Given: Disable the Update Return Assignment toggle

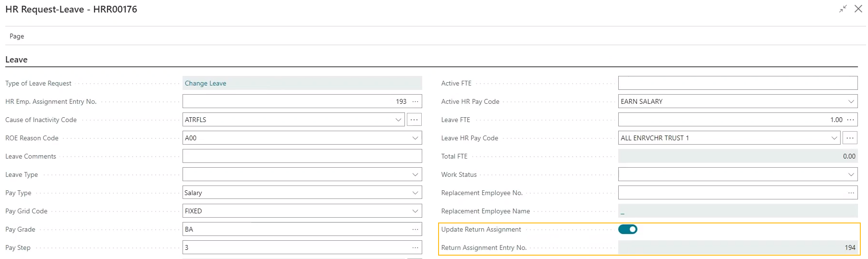Looking at the screenshot, I should point(627,229).
